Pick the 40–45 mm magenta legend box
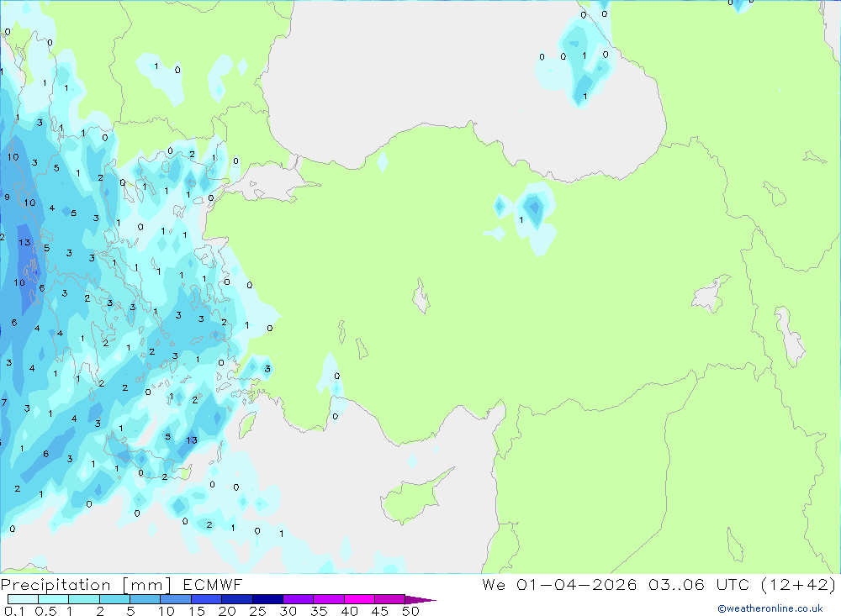Viewport: 841px width, 616px height. (359, 599)
